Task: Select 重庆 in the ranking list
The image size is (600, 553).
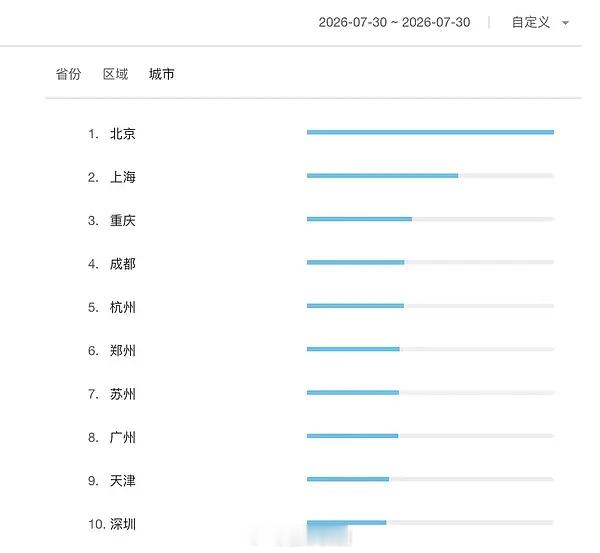Action: click(x=123, y=220)
